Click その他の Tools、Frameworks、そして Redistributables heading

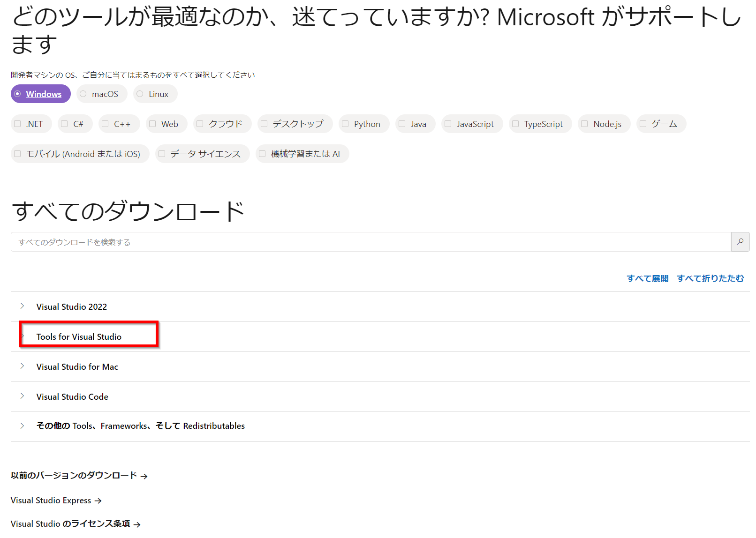click(x=141, y=426)
